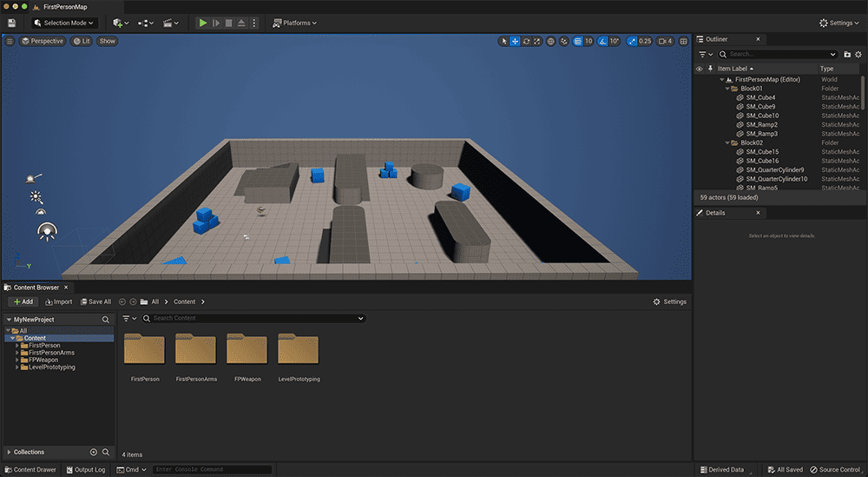The height and width of the screenshot is (477, 868).
Task: Activate the rotate tool in viewport
Action: coord(526,41)
